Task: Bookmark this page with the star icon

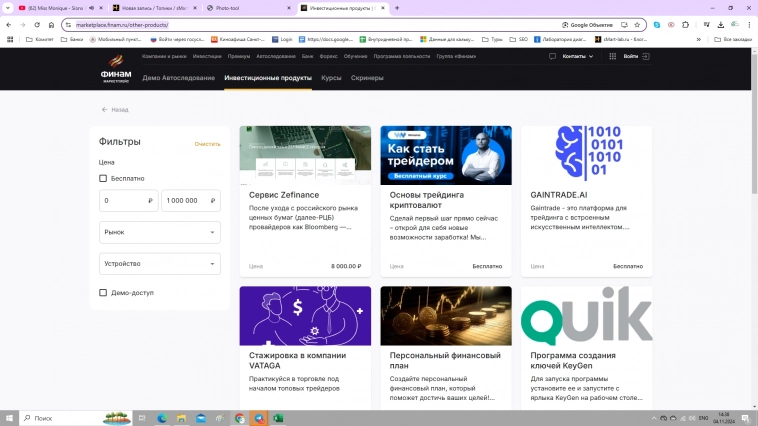Action: click(637, 25)
